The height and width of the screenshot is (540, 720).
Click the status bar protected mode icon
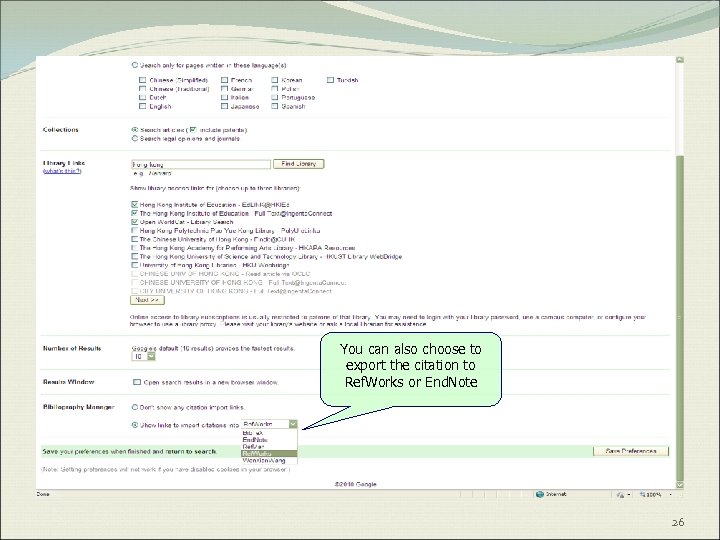[621, 495]
